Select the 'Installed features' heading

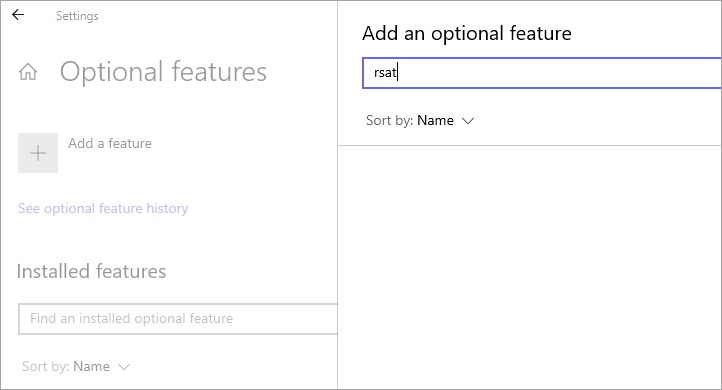click(x=91, y=271)
